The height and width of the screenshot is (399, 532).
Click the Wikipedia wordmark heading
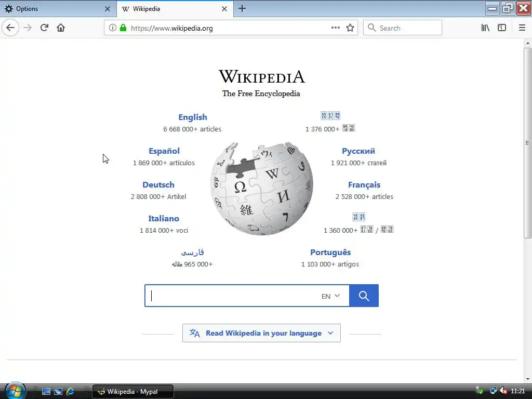coord(262,76)
